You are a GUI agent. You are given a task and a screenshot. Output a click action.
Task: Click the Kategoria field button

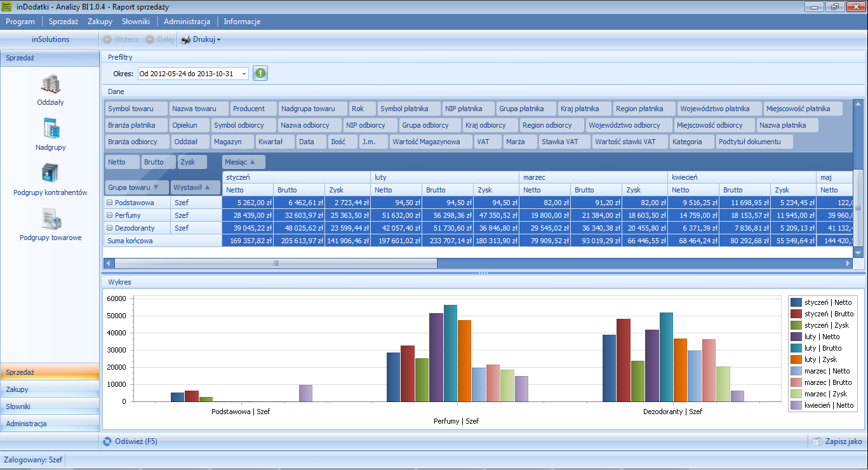(691, 142)
